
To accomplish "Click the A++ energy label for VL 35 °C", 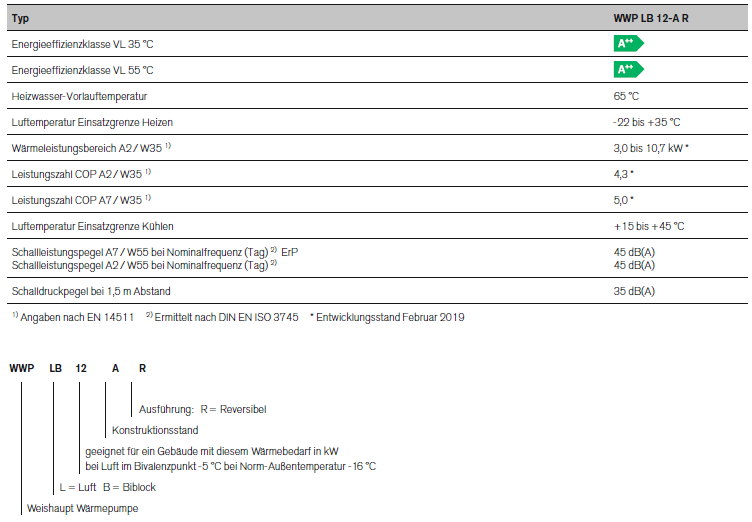I will pyautogui.click(x=628, y=44).
